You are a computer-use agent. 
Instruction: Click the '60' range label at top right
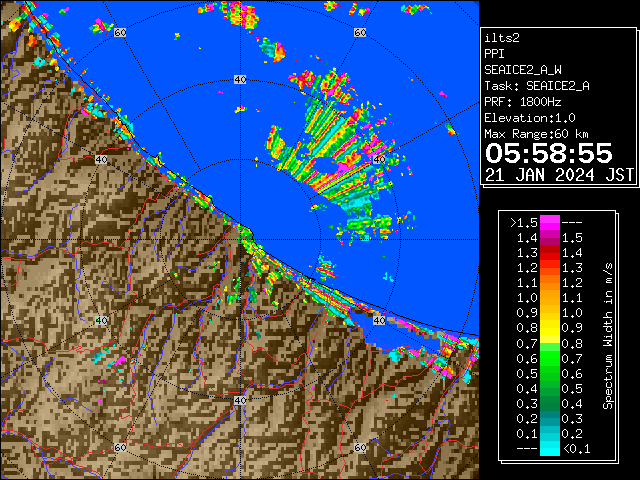[360, 32]
